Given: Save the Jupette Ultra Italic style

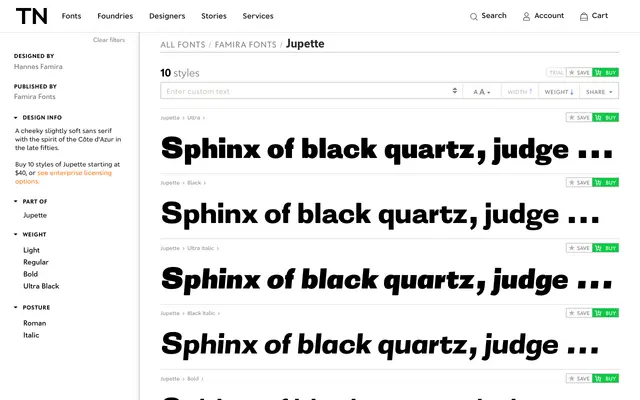Looking at the screenshot, I should 579,248.
